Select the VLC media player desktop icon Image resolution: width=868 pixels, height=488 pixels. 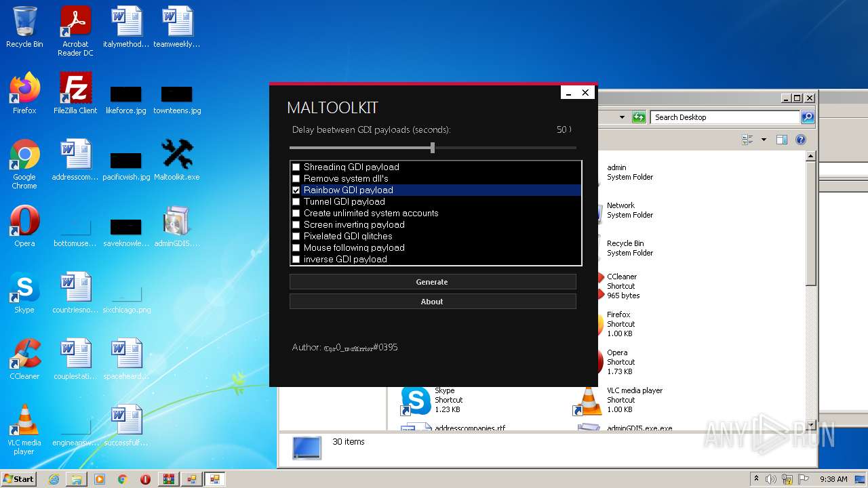pos(24,429)
